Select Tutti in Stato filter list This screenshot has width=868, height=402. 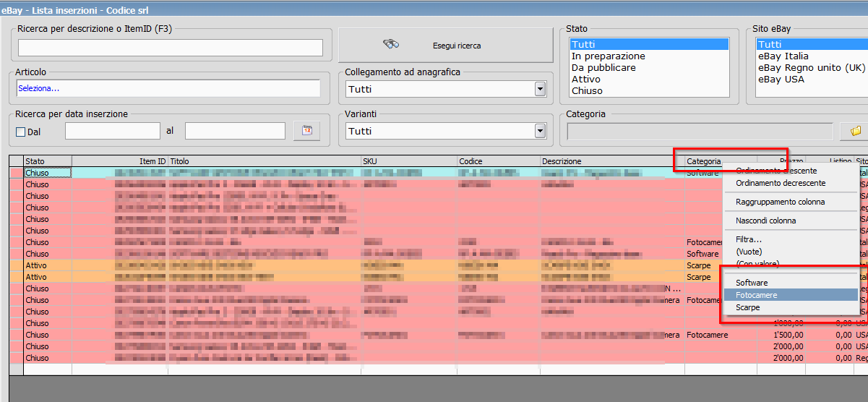tap(649, 44)
